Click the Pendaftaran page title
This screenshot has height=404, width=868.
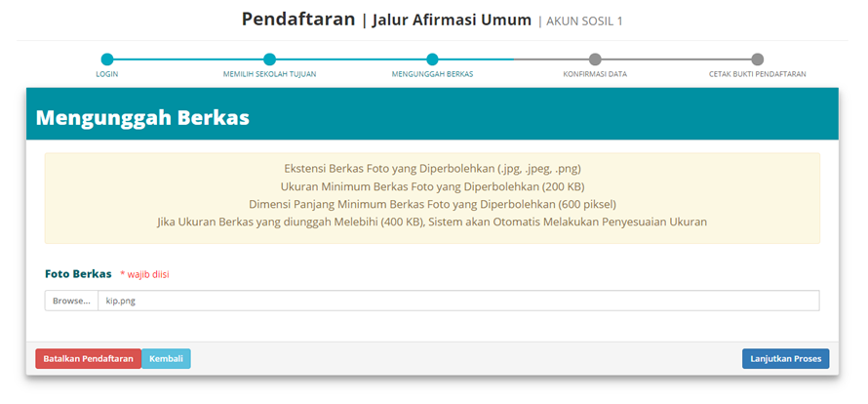point(298,20)
